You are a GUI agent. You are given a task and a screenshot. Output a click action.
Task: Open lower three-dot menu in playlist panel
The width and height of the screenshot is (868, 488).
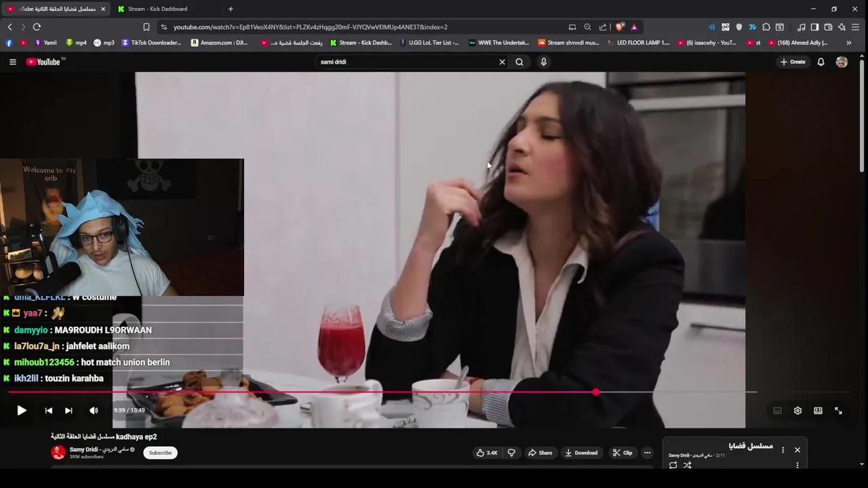797,465
